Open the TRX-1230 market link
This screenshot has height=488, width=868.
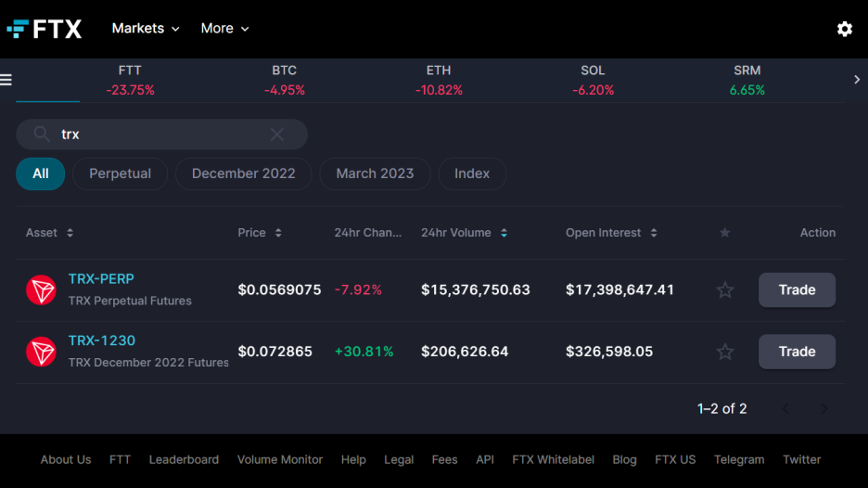tap(102, 340)
